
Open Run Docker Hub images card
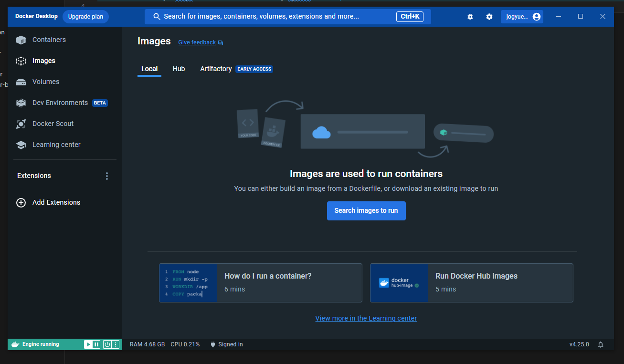(x=472, y=283)
